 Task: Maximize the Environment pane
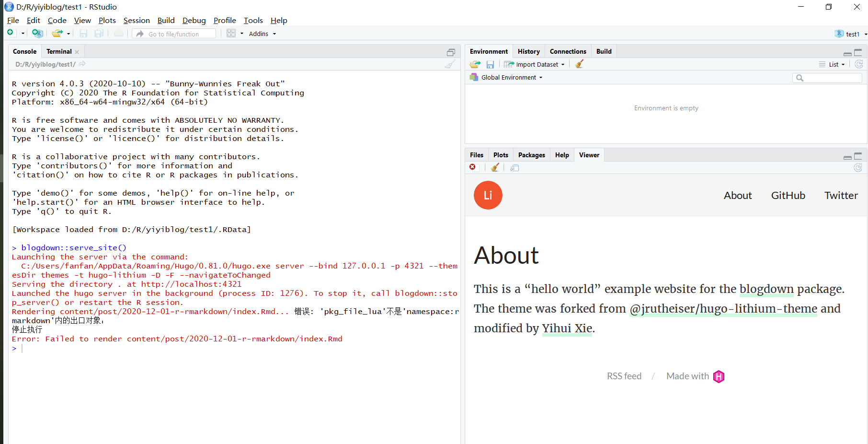[858, 52]
